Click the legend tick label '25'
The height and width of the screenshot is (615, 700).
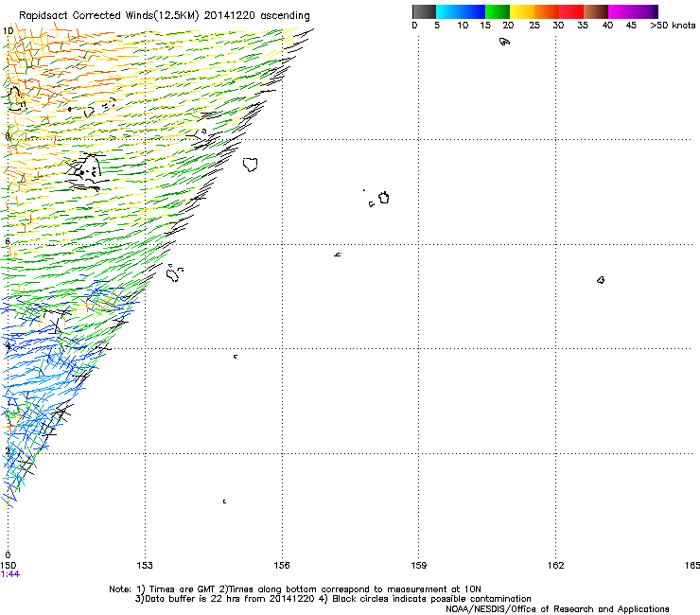tap(534, 26)
